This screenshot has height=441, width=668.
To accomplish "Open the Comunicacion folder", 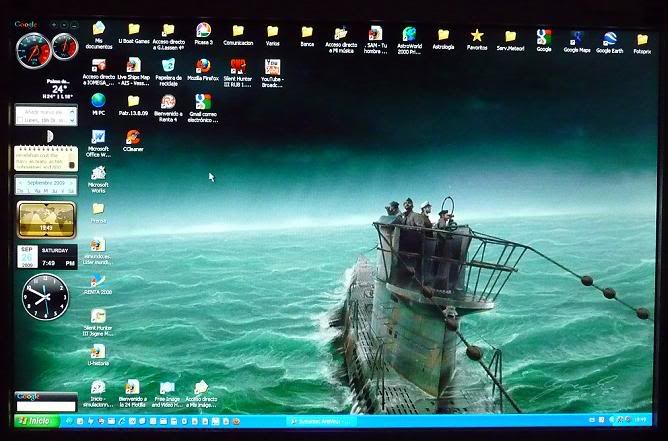I will (x=238, y=35).
